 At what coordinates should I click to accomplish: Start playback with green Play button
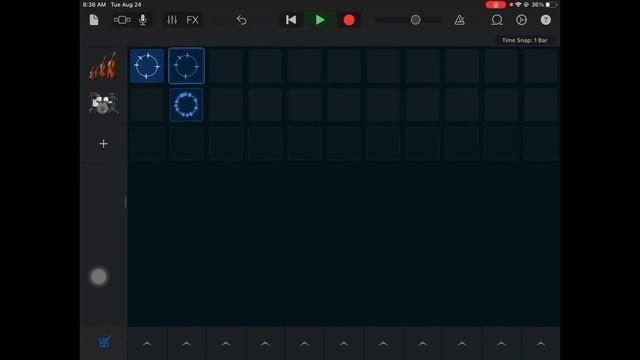click(x=320, y=20)
